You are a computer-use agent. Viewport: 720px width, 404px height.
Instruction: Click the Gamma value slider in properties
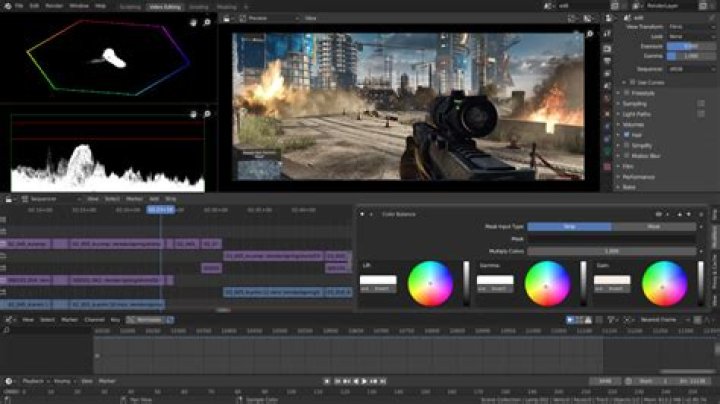(x=691, y=56)
